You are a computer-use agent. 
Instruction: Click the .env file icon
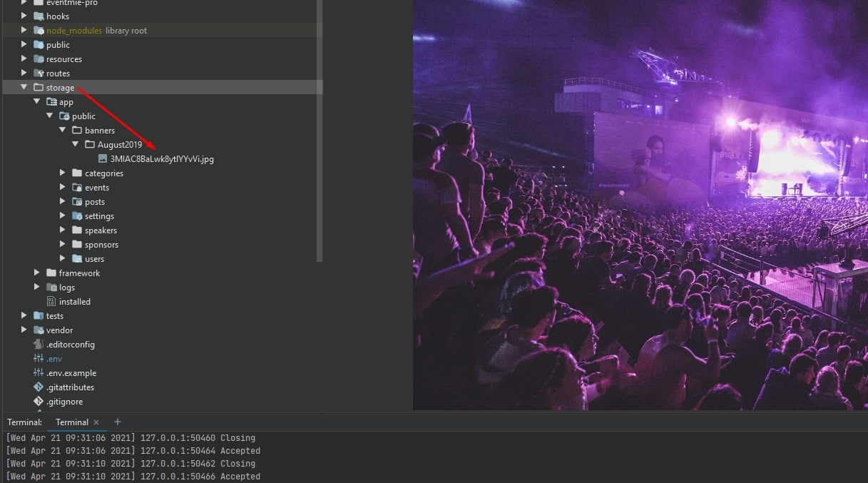click(x=39, y=359)
